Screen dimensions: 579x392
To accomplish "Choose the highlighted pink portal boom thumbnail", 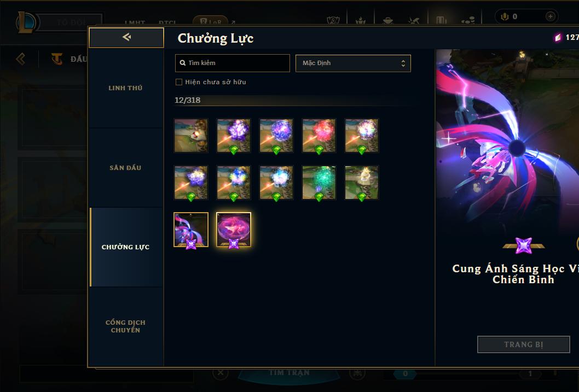I will pos(233,230).
